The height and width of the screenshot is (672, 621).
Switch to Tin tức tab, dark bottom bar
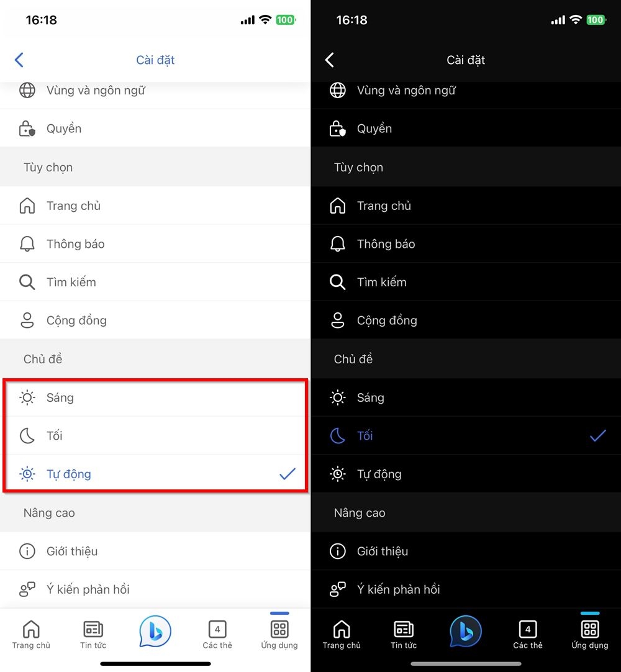click(x=404, y=635)
